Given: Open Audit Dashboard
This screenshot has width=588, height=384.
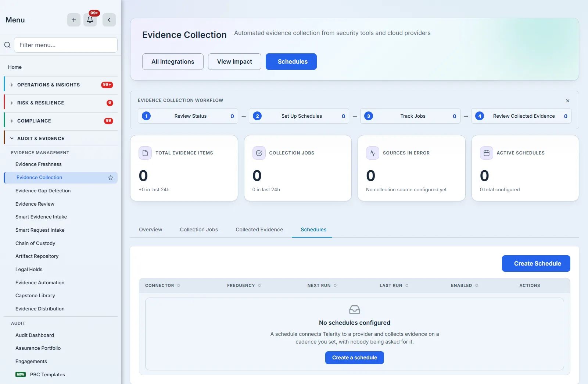Looking at the screenshot, I should click(61, 335).
